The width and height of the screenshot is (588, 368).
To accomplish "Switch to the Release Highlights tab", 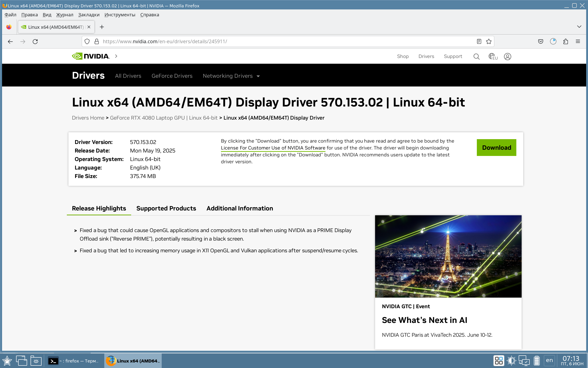I will [99, 208].
